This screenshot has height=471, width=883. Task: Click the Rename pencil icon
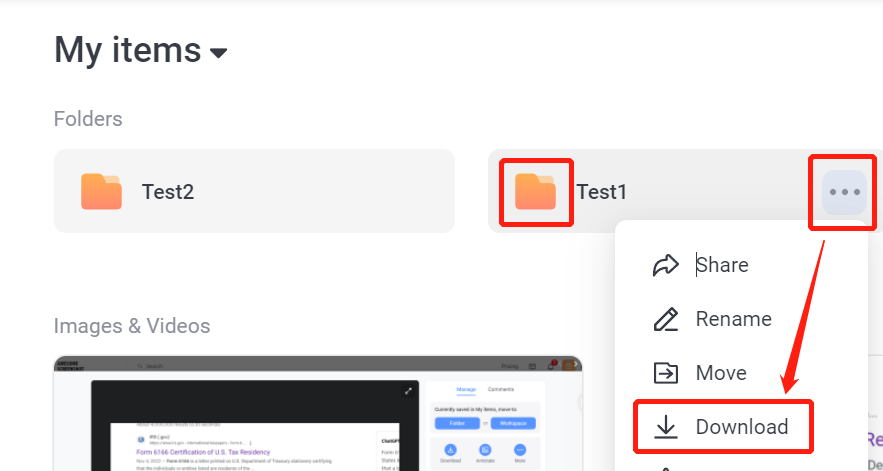666,319
